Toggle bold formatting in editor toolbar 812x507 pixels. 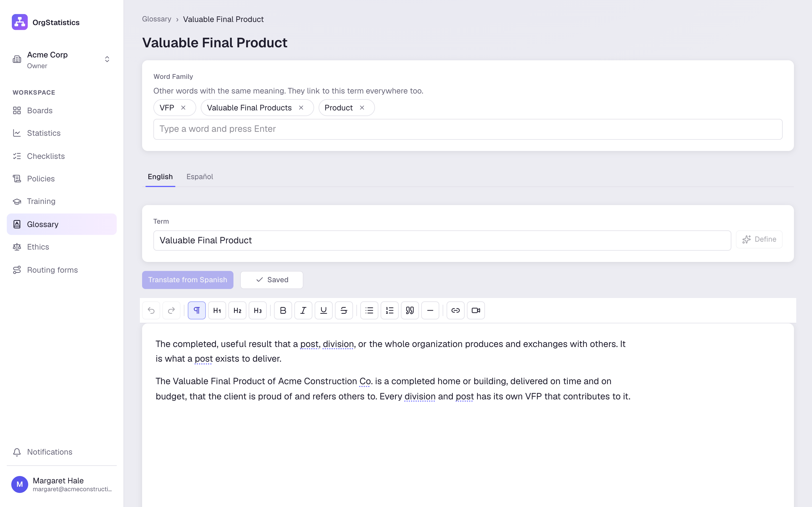point(283,310)
